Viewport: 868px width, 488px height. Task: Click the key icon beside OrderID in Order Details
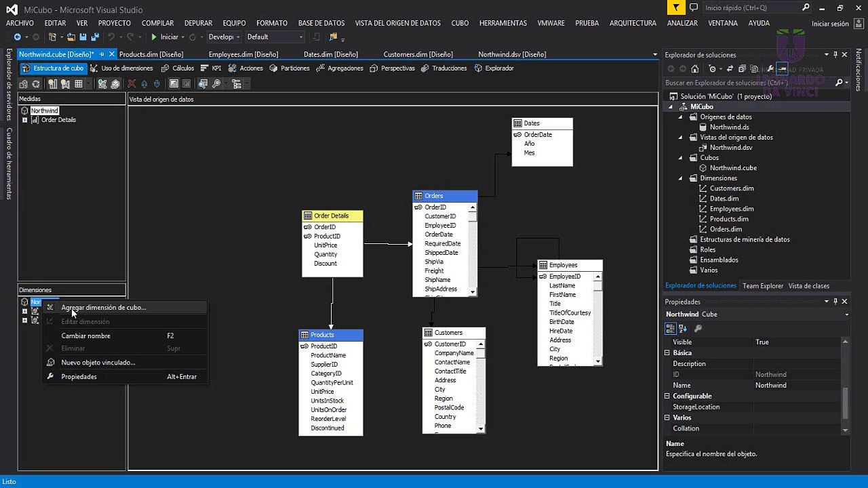tap(308, 227)
